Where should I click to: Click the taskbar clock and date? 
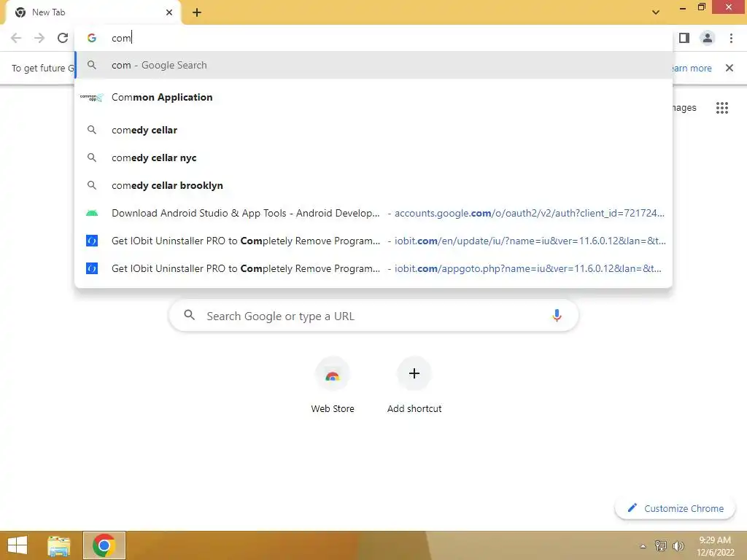pyautogui.click(x=715, y=546)
